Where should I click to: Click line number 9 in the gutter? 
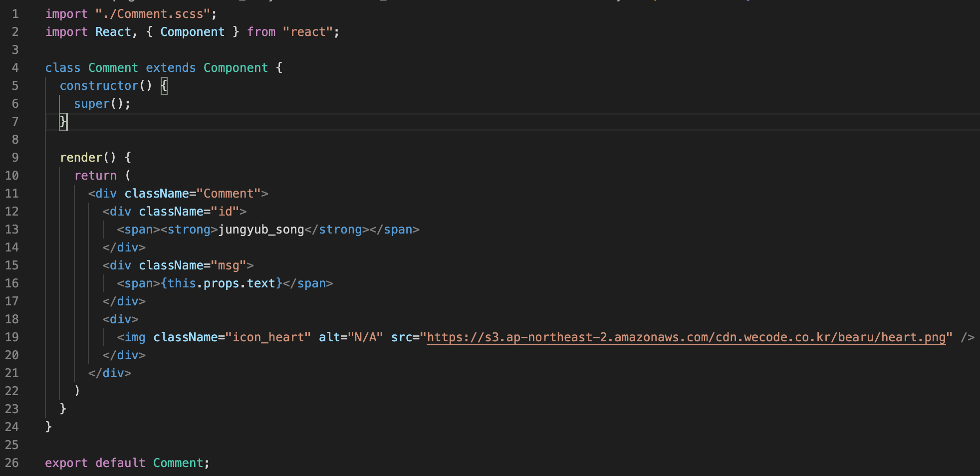tap(15, 158)
